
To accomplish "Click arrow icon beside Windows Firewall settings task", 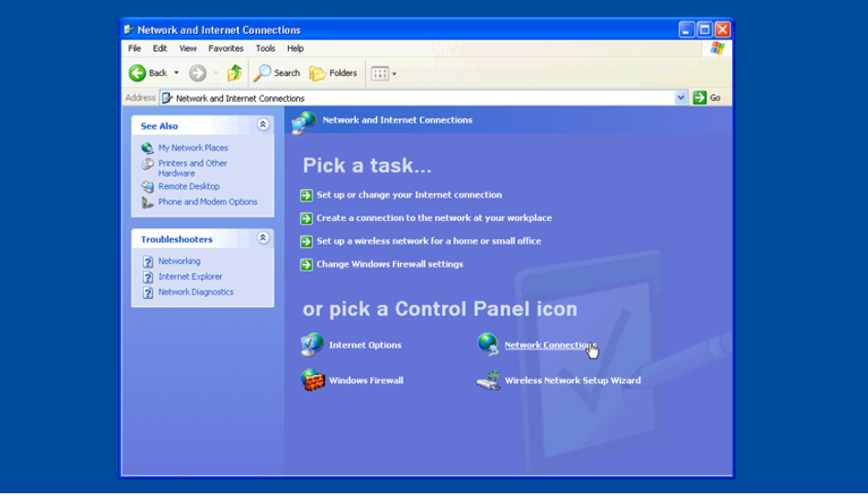I will pos(306,265).
